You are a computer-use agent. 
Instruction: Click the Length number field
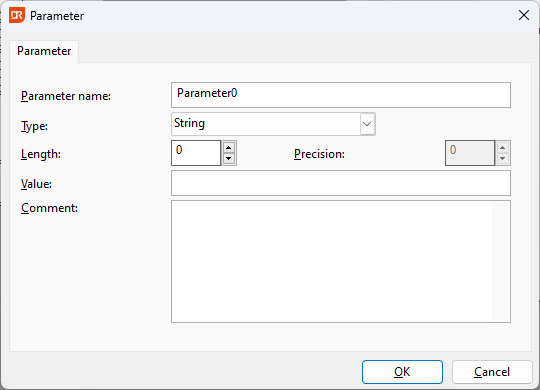click(196, 153)
